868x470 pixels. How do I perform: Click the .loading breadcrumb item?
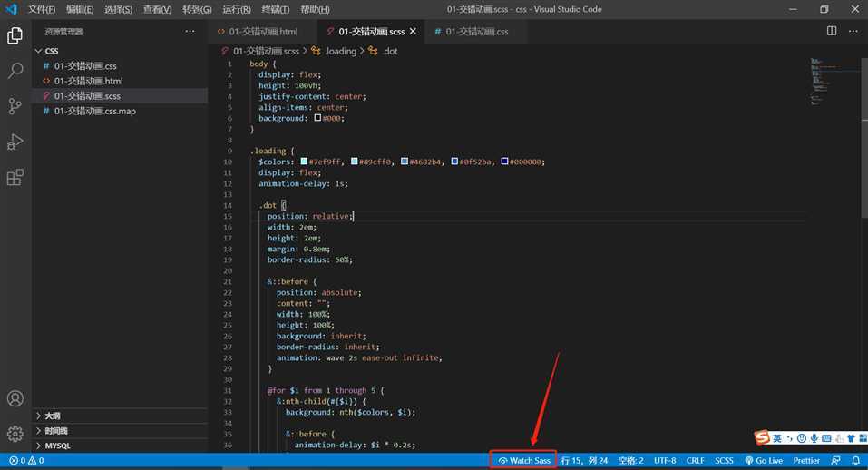pyautogui.click(x=334, y=51)
